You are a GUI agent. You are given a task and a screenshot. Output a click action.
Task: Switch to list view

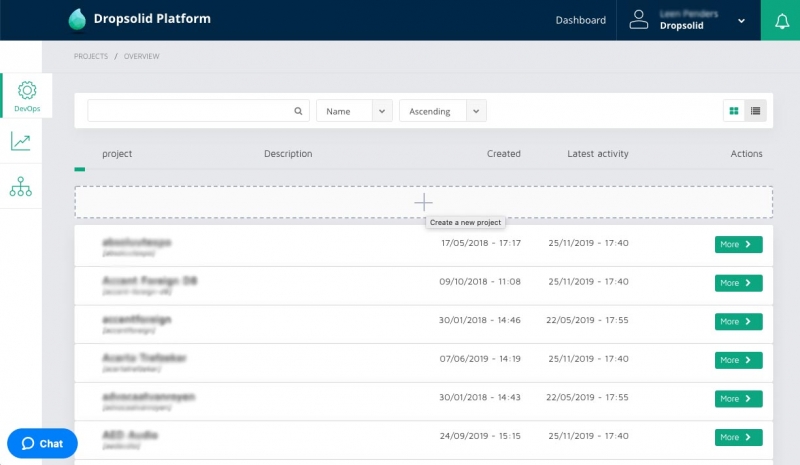point(756,111)
